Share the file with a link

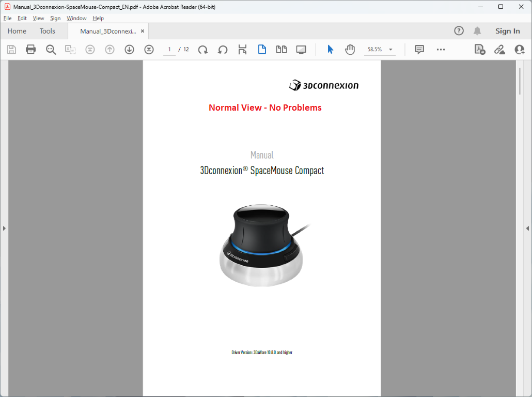(x=499, y=49)
